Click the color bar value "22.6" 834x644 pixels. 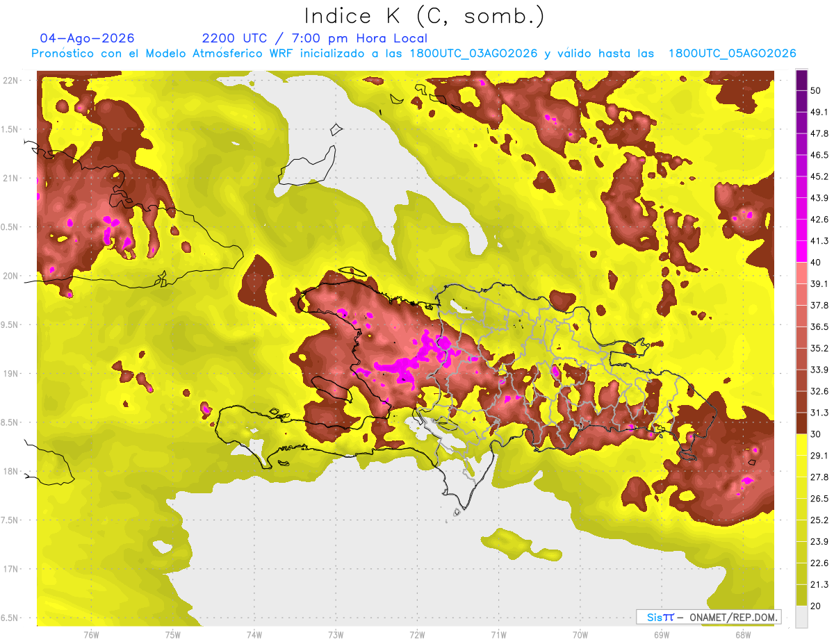tap(819, 563)
